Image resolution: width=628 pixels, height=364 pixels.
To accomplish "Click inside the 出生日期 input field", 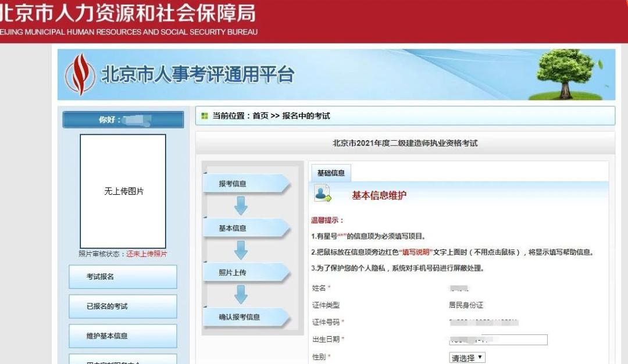I will (497, 340).
